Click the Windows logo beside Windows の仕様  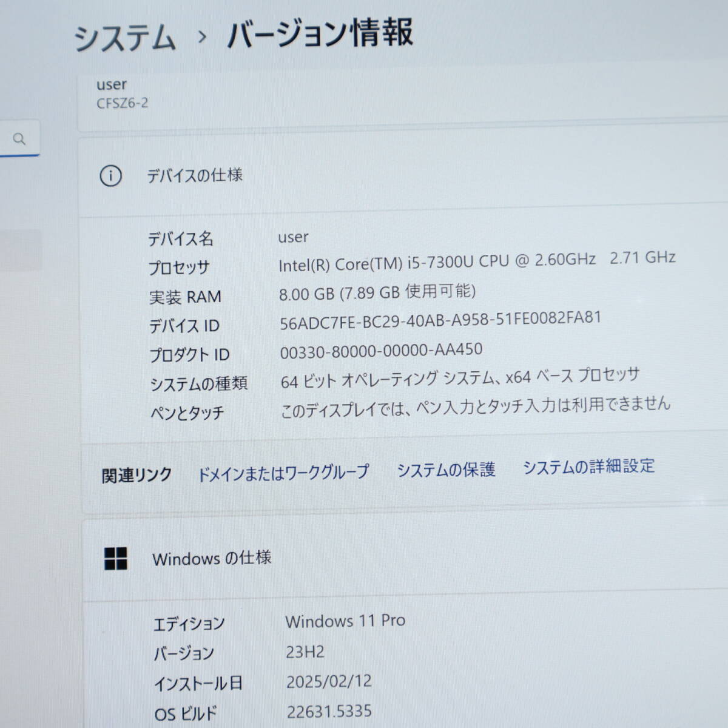point(116,559)
